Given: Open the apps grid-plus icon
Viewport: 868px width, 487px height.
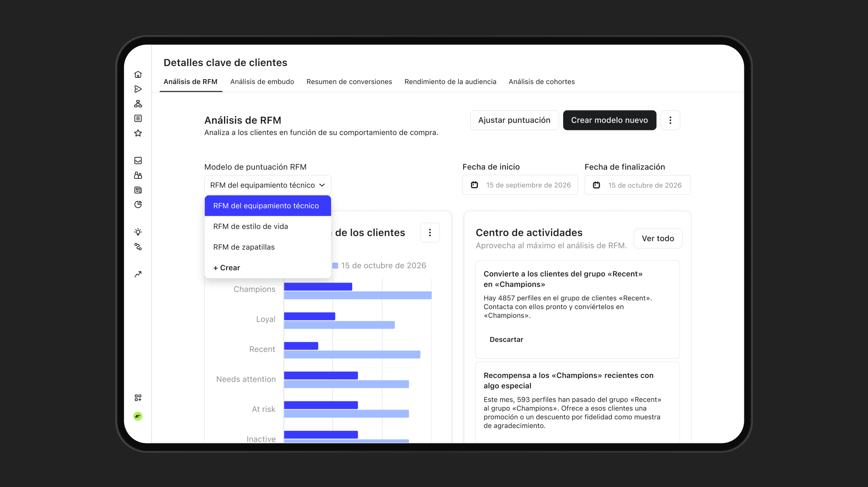Looking at the screenshot, I should (138, 398).
